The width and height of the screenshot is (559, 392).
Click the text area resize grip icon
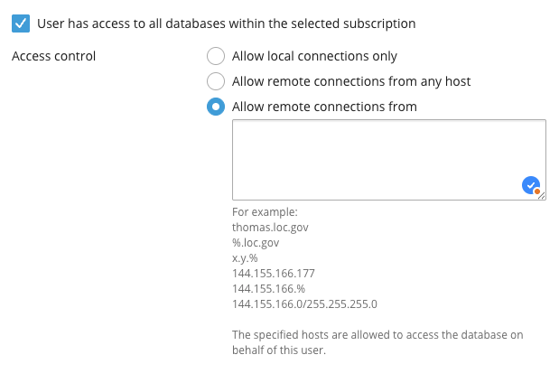point(542,195)
